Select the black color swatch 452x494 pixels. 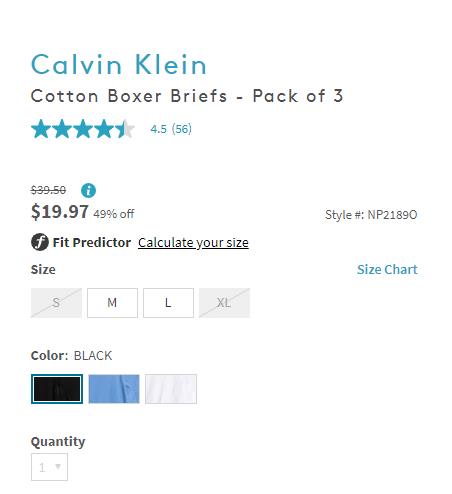click(57, 389)
